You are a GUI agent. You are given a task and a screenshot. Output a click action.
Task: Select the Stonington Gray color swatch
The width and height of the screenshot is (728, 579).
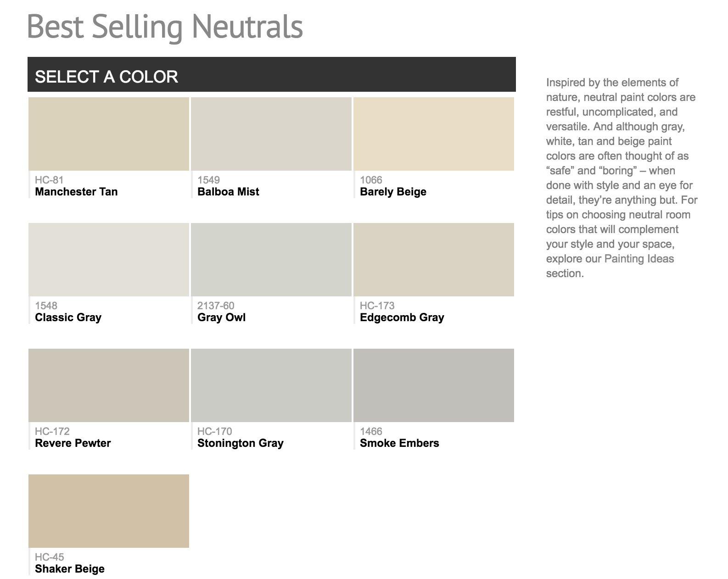tap(271, 385)
